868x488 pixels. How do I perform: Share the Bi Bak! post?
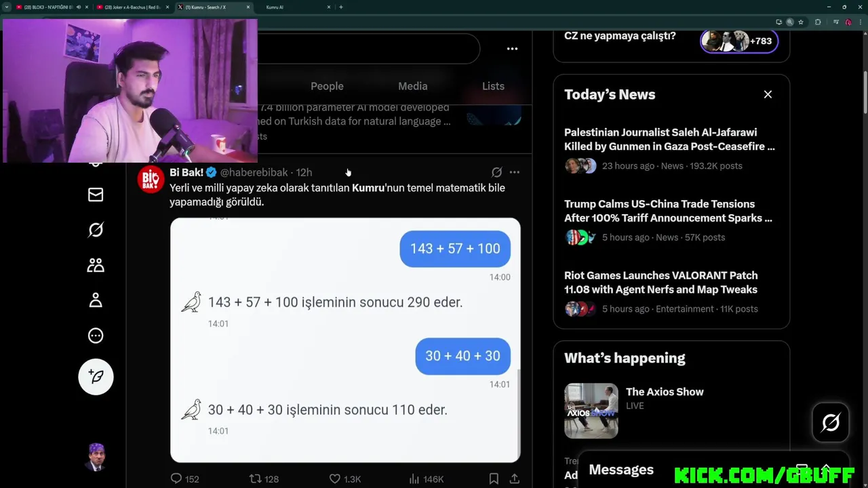tap(515, 479)
